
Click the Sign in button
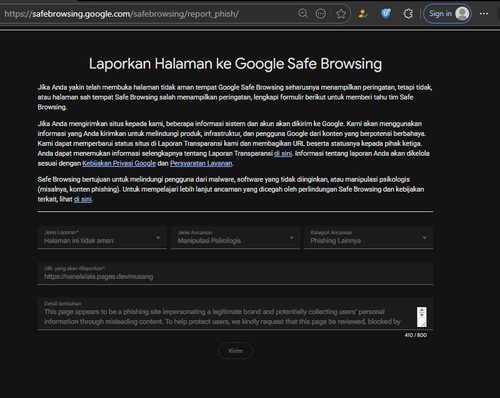[447, 14]
